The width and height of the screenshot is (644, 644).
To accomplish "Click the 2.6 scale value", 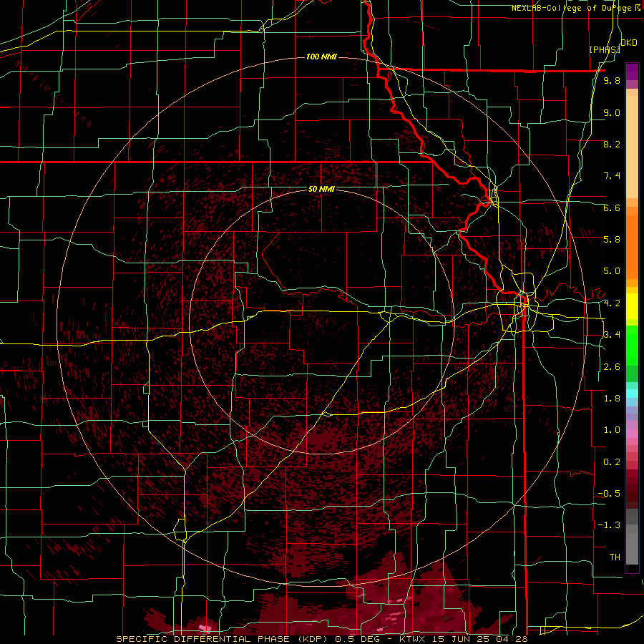I will [x=612, y=367].
